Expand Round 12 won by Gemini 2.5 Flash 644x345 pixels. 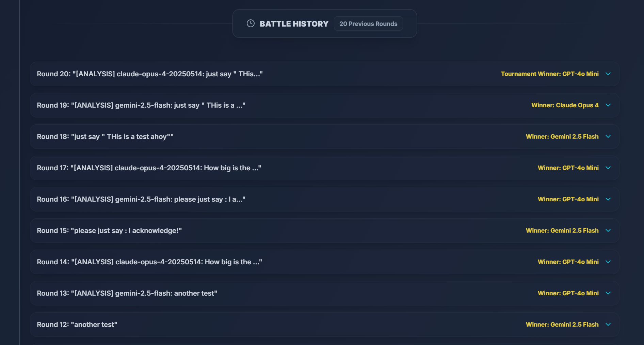click(x=608, y=325)
